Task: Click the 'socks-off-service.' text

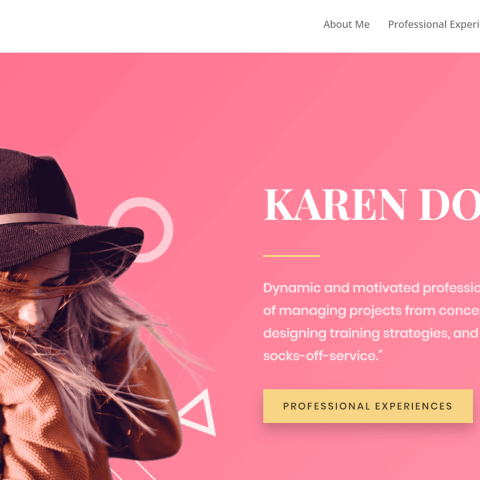Action: tap(323, 356)
